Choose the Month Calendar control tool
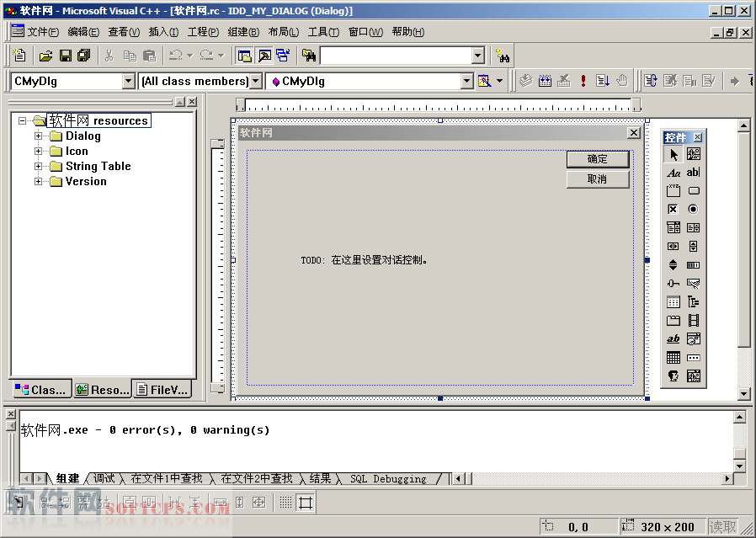 coord(673,358)
